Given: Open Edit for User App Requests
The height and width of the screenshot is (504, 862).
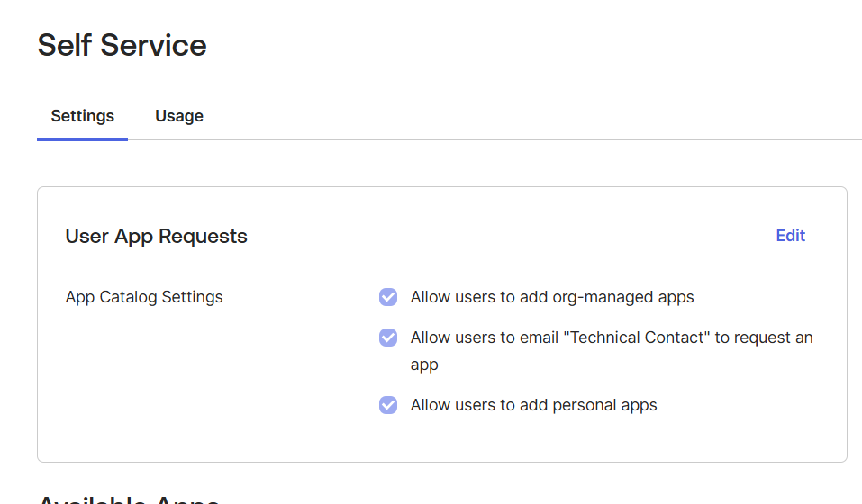Looking at the screenshot, I should click(790, 236).
